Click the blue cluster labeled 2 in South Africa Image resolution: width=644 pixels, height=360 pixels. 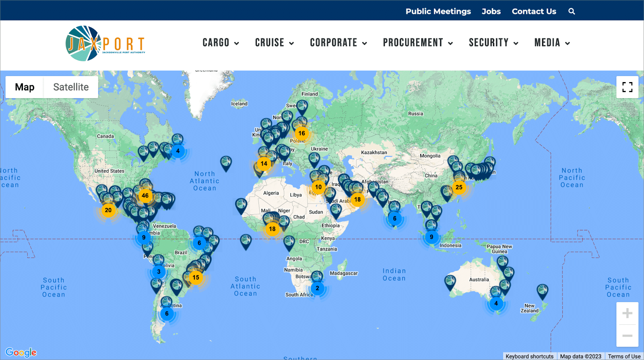(317, 288)
